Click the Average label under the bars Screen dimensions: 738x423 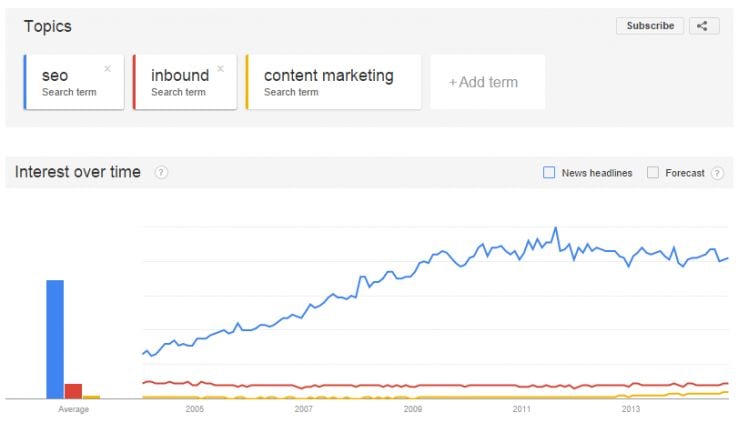[73, 409]
